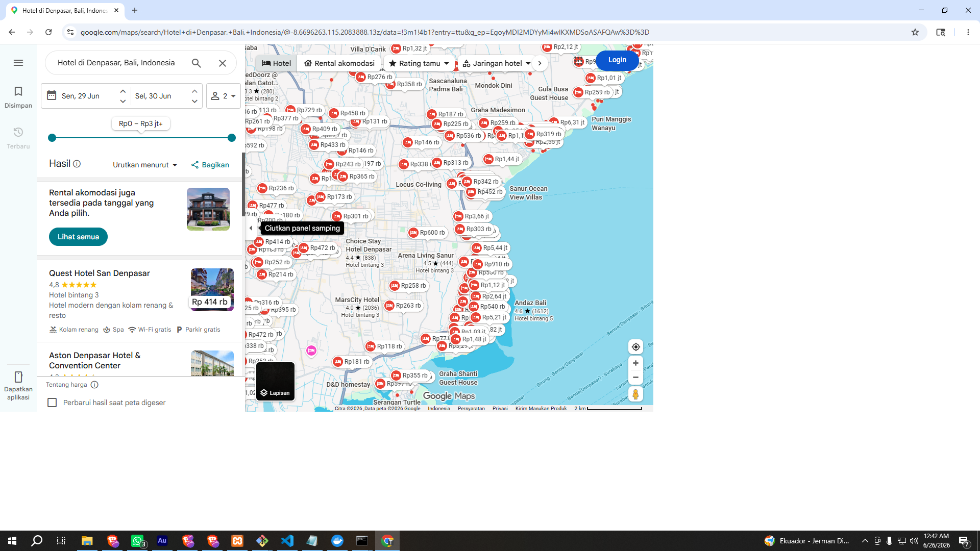Image resolution: width=980 pixels, height=551 pixels.
Task: Clear the search box with the X icon
Action: coord(223,63)
